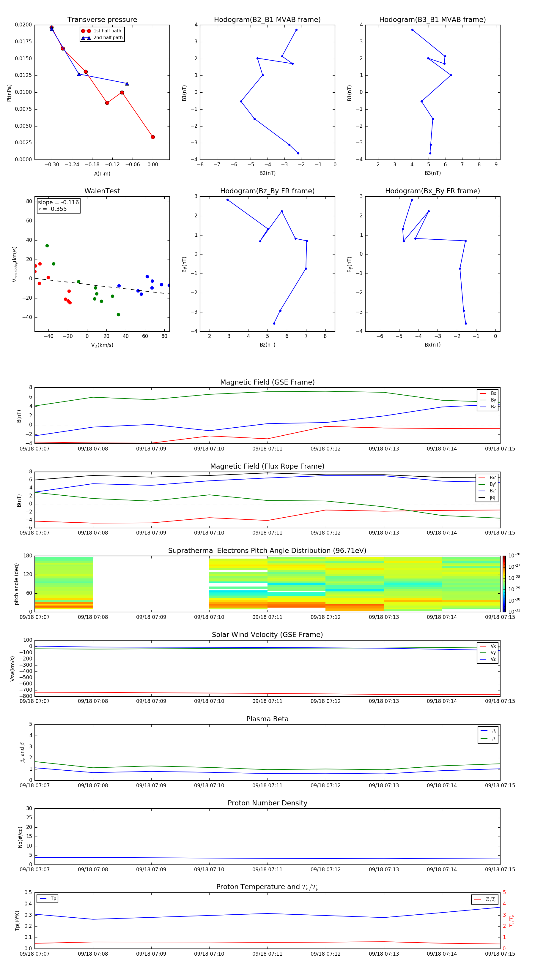This screenshot has height=980, width=535.
Task: Click the "2nd half path" legend entry
Action: [102, 38]
